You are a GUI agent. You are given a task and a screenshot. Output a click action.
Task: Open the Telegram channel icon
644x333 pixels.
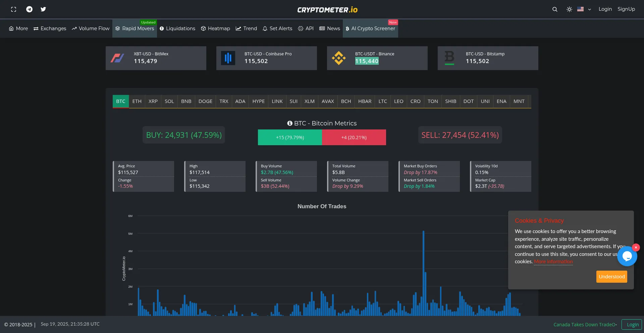[x=30, y=9]
